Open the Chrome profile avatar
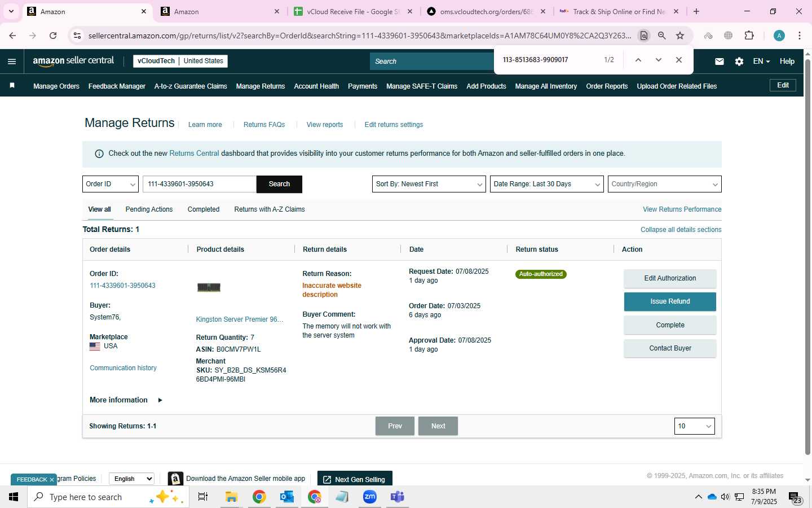Image resolution: width=812 pixels, height=508 pixels. (x=779, y=36)
